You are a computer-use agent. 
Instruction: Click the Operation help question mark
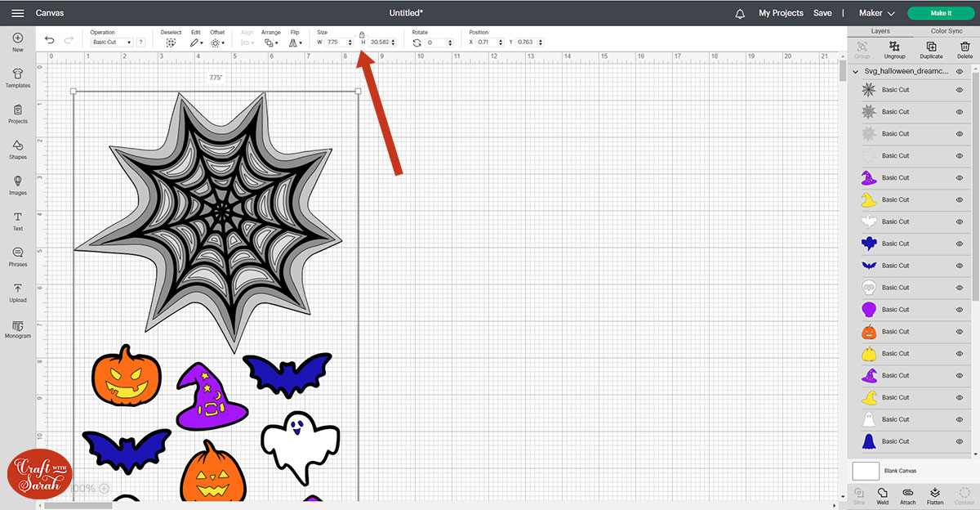point(140,42)
